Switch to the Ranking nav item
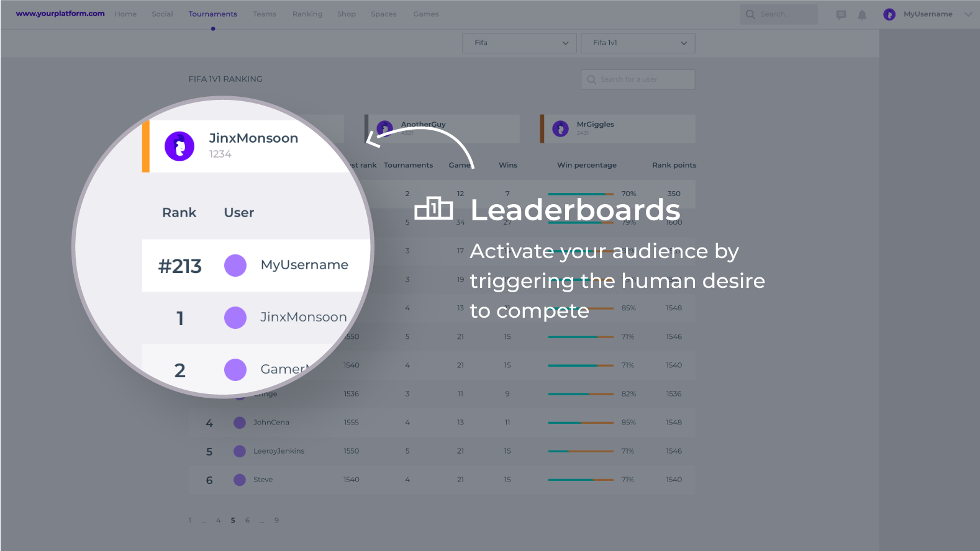Screen dimensions: 980x551 [307, 14]
